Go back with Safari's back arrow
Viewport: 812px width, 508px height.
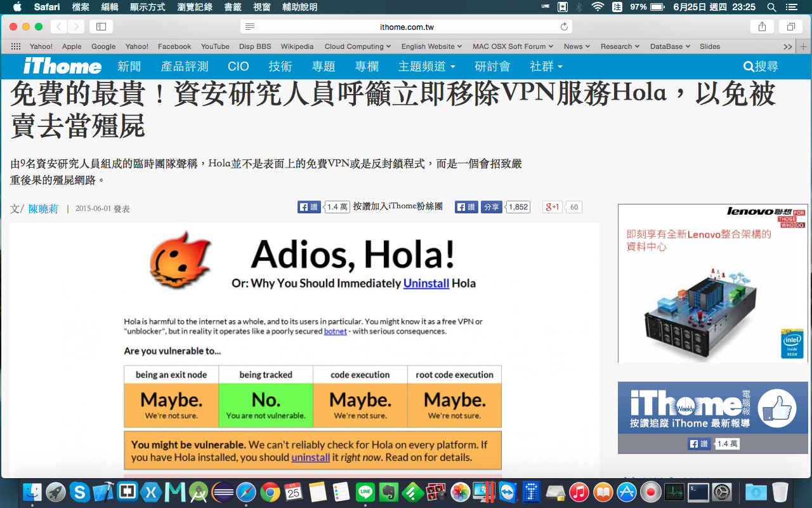[58, 27]
